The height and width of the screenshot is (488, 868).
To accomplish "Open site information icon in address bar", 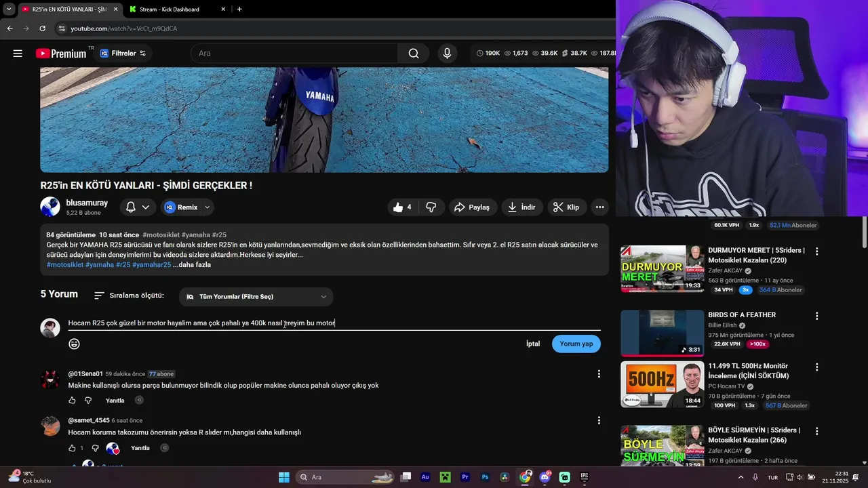I will 62,28.
